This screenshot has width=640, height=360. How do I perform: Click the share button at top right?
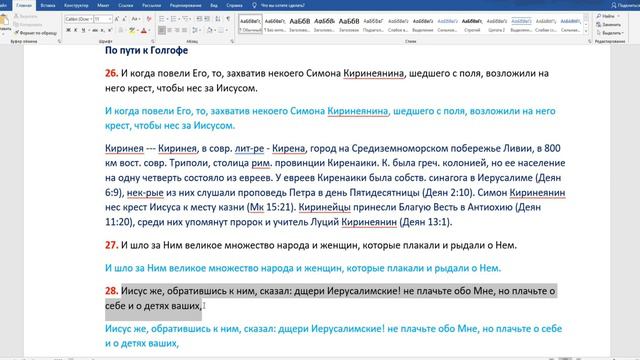(x=625, y=5)
